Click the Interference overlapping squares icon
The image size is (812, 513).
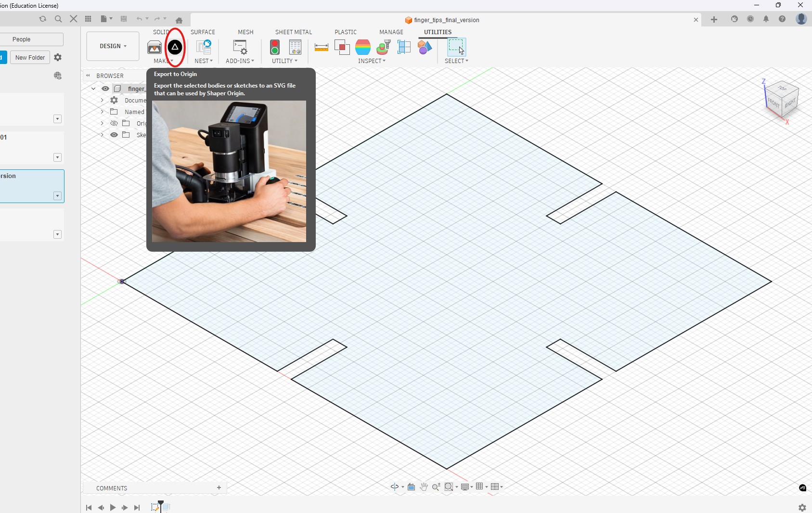tap(342, 47)
